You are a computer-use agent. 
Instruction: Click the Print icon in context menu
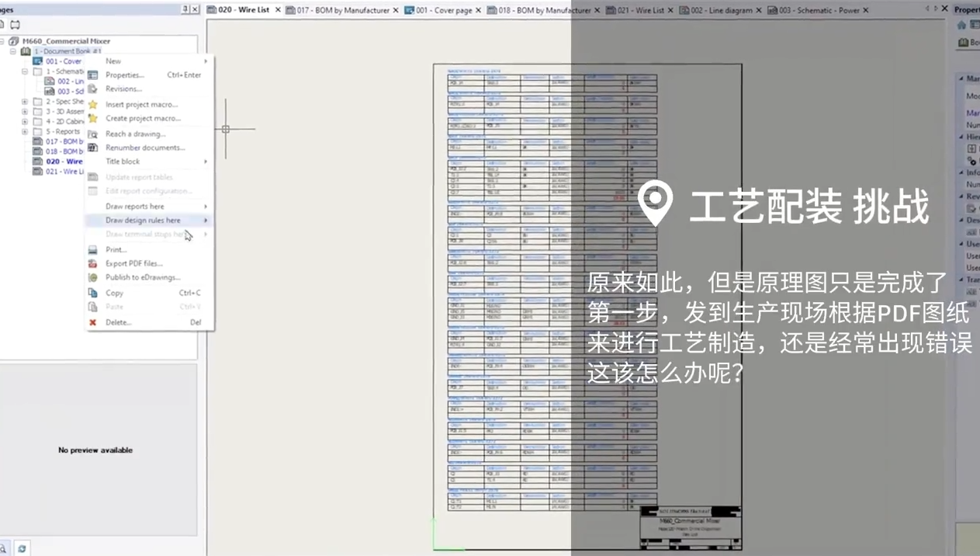coord(92,250)
